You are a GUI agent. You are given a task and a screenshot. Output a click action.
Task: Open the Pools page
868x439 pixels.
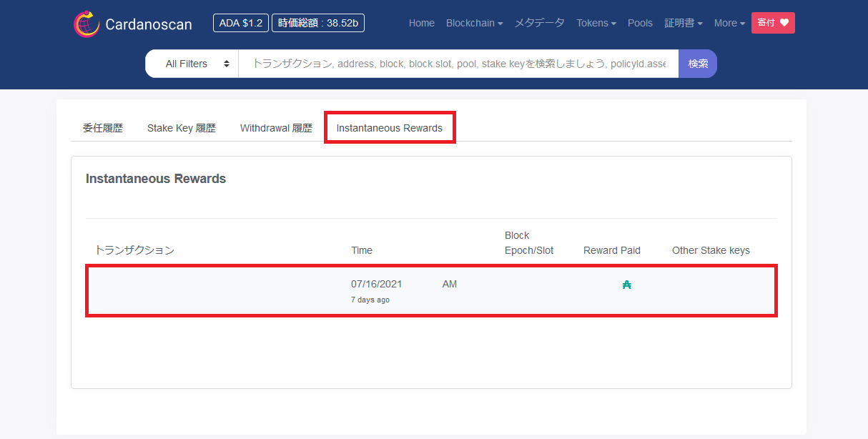pyautogui.click(x=640, y=23)
